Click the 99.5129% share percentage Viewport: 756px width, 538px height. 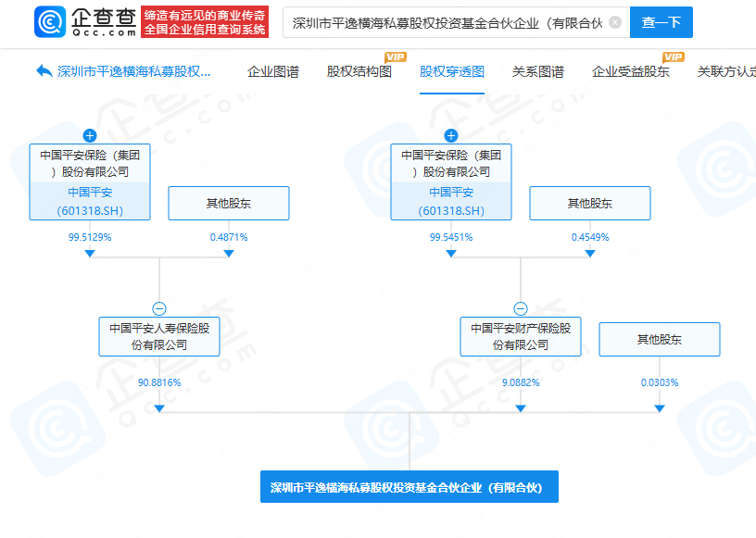click(x=90, y=237)
